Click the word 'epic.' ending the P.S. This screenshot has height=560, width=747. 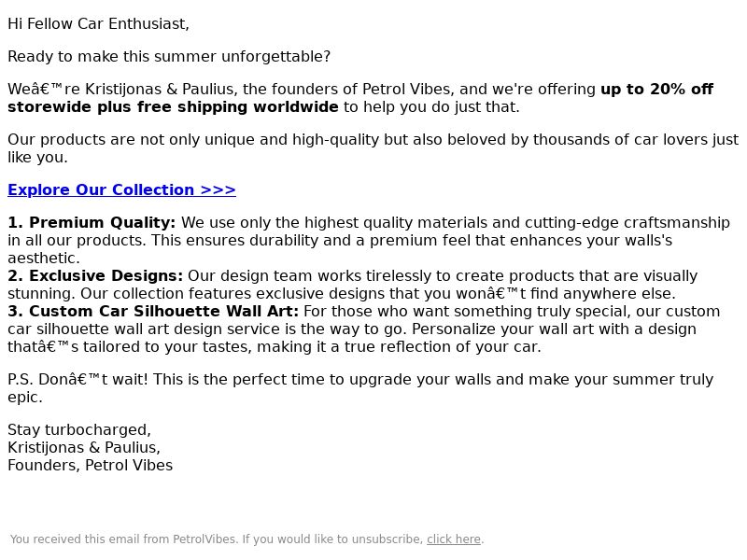(x=25, y=398)
